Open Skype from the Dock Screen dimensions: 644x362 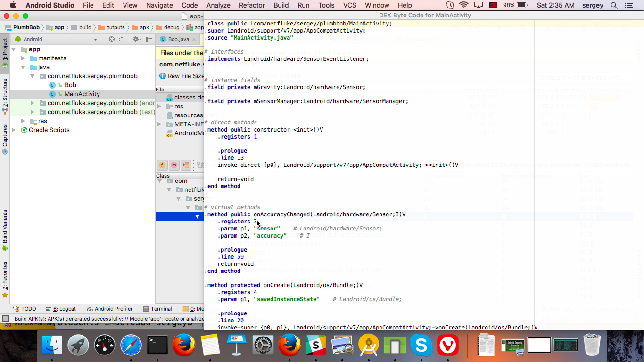pos(421,346)
